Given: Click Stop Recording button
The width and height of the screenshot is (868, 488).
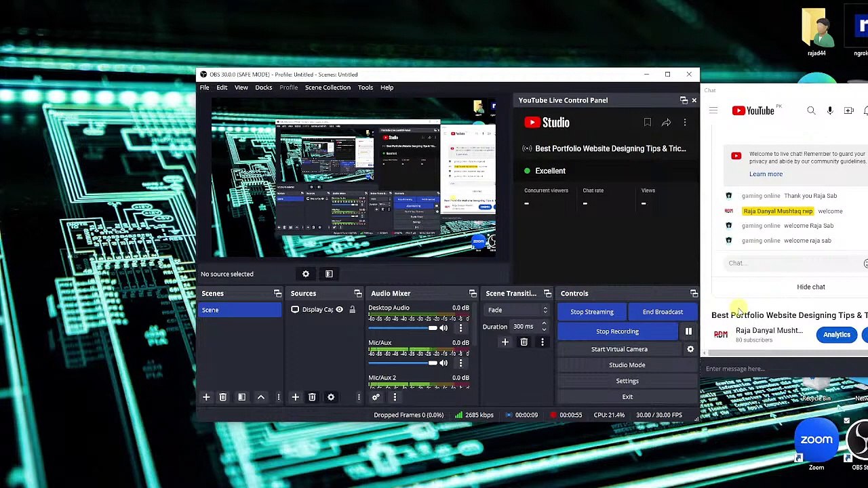Looking at the screenshot, I should 618,331.
